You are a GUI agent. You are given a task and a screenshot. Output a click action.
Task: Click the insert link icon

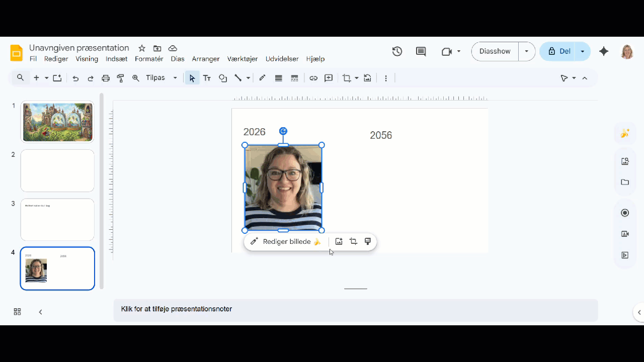pos(313,78)
